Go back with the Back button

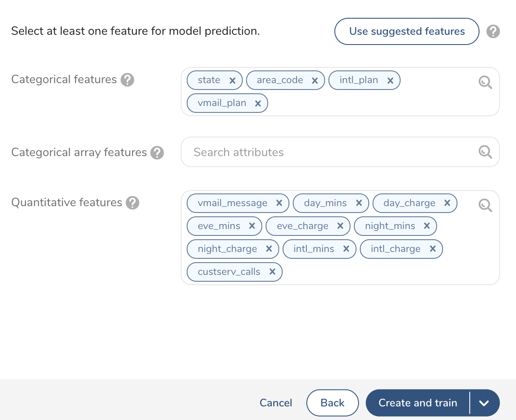pos(332,403)
